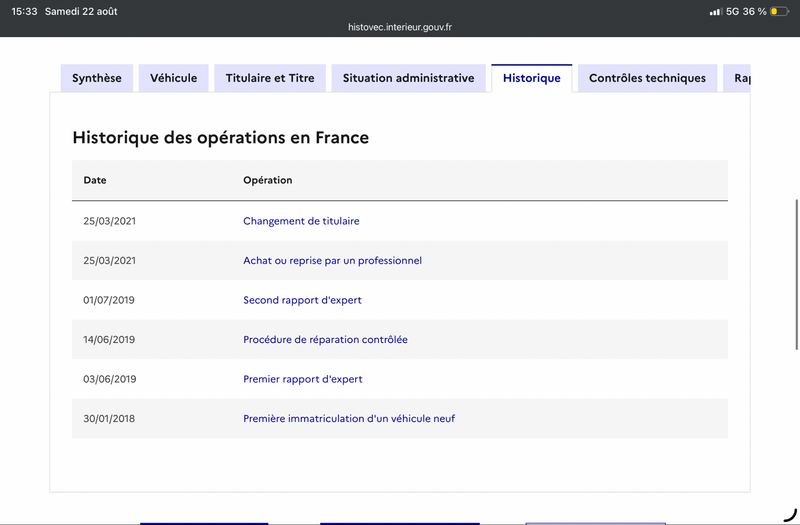800x525 pixels.
Task: Open the Premier rapport d'expert link
Action: pyautogui.click(x=303, y=379)
